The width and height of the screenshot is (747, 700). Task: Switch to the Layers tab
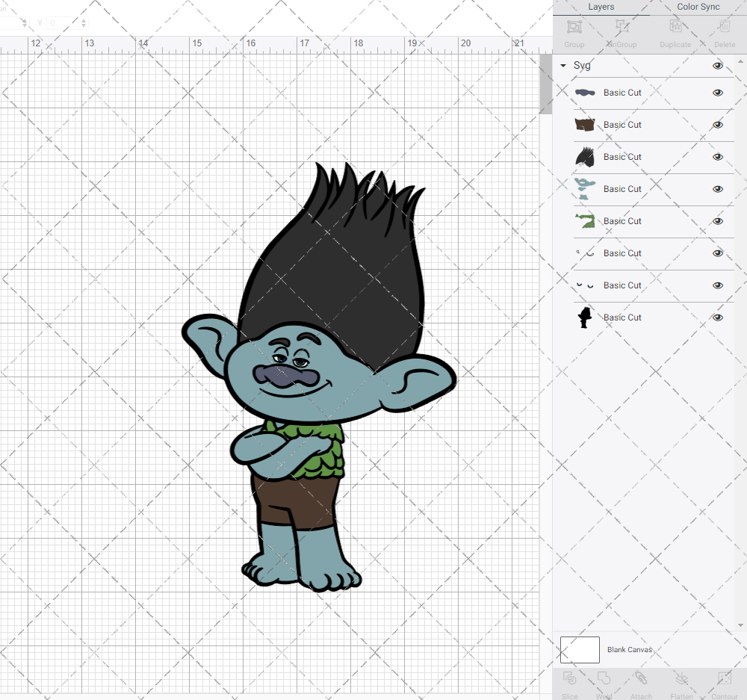coord(601,7)
